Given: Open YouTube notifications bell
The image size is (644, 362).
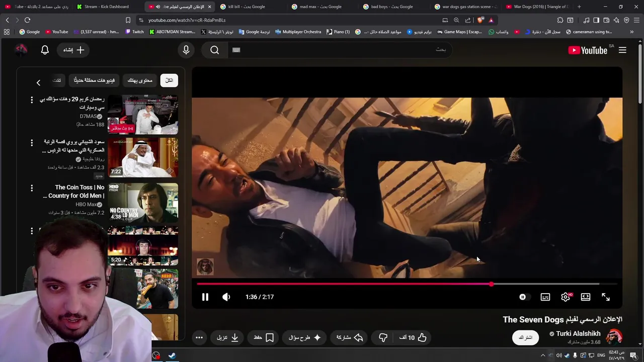Looking at the screenshot, I should point(45,50).
